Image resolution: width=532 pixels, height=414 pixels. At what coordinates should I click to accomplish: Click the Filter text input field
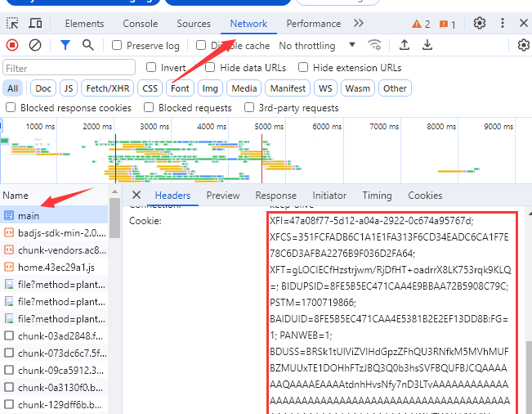click(69, 68)
